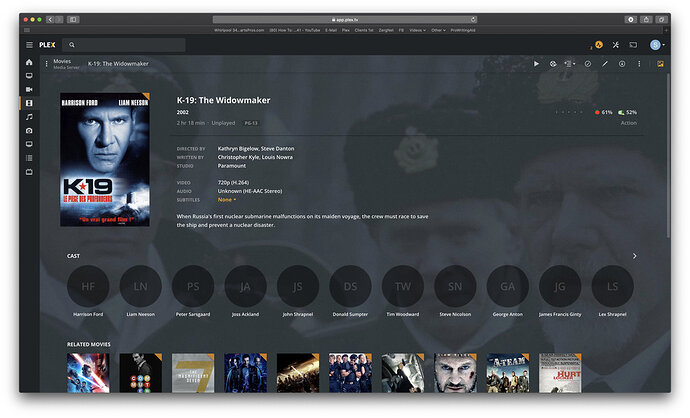Open the More actions vertical dots at toolbar right

point(639,64)
